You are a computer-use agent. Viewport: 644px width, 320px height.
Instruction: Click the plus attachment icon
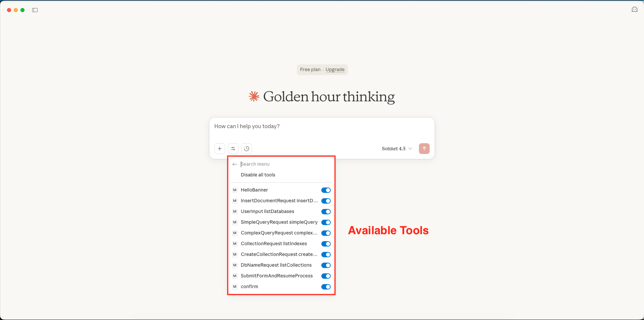(220, 149)
